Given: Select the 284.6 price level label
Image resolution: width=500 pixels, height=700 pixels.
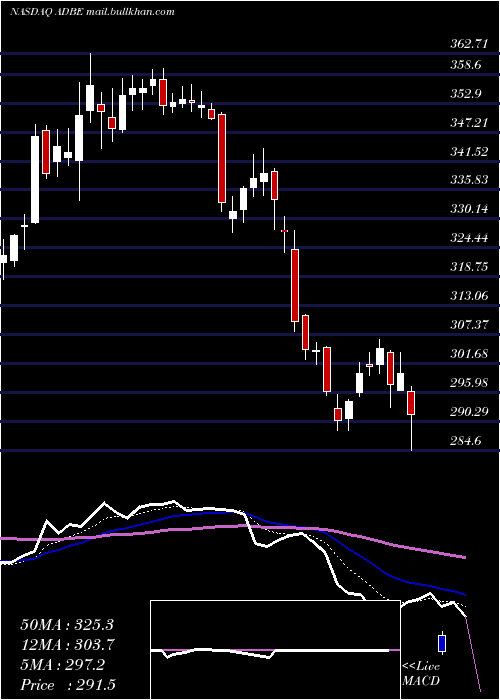Looking at the screenshot, I should coord(465,441).
